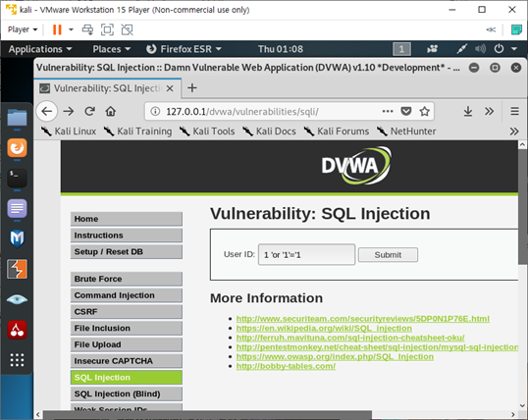The width and height of the screenshot is (528, 420).
Task: Save page to Pocket
Action: pyautogui.click(x=406, y=111)
